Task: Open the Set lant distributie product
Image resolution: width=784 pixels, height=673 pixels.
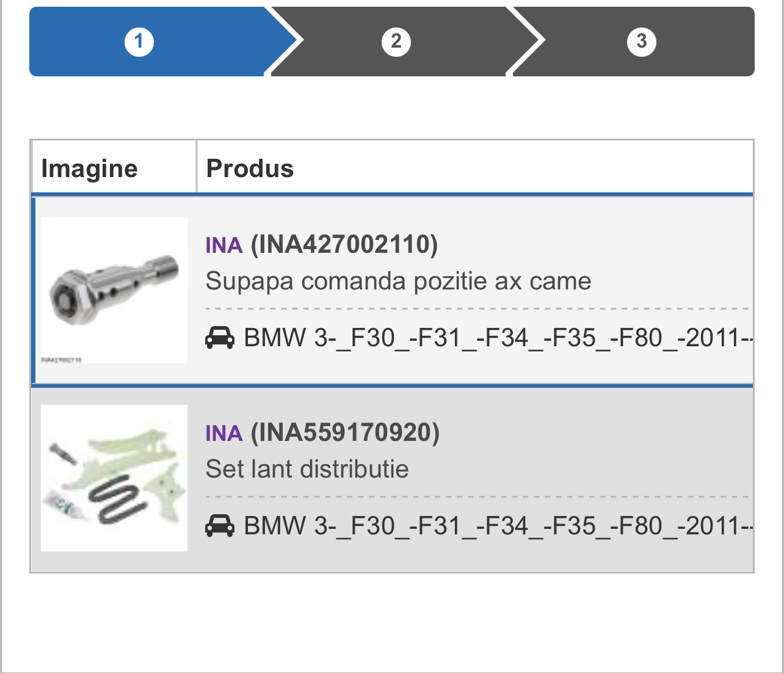Action: (x=307, y=470)
